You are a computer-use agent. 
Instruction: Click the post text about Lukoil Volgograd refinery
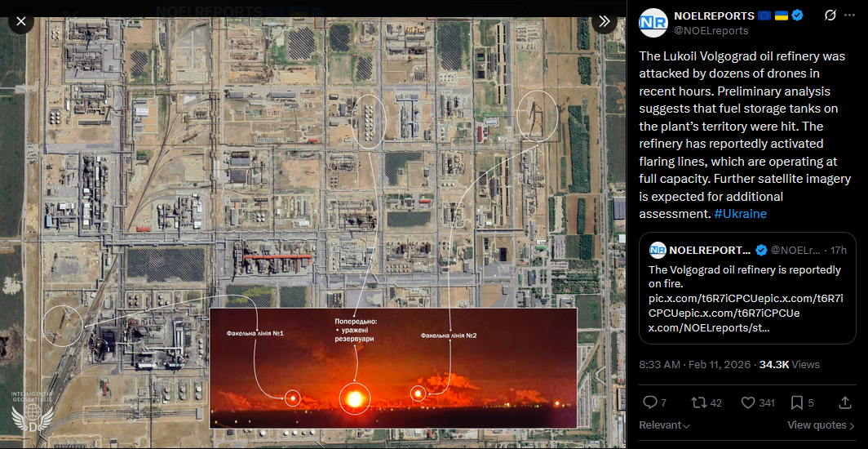745,135
